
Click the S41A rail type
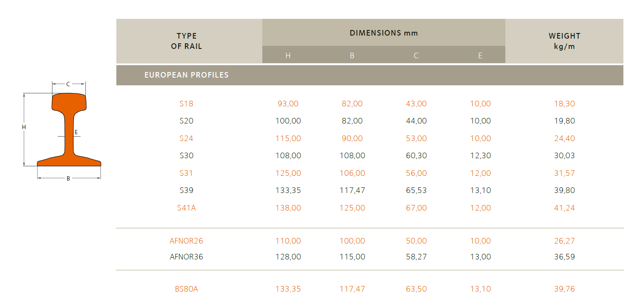[186, 208]
